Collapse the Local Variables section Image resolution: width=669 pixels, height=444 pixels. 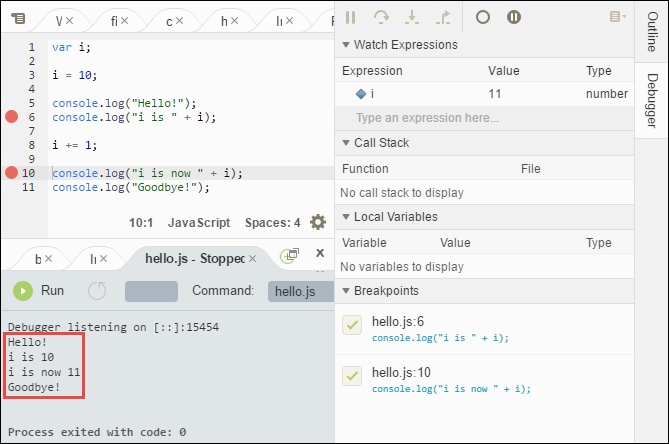pos(346,217)
